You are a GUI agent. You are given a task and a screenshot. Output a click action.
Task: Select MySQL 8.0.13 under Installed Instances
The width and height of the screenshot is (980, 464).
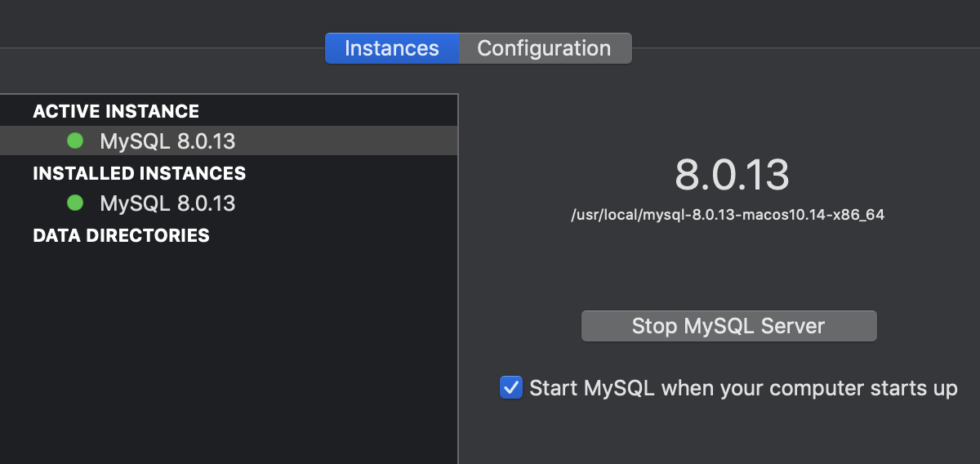click(167, 203)
